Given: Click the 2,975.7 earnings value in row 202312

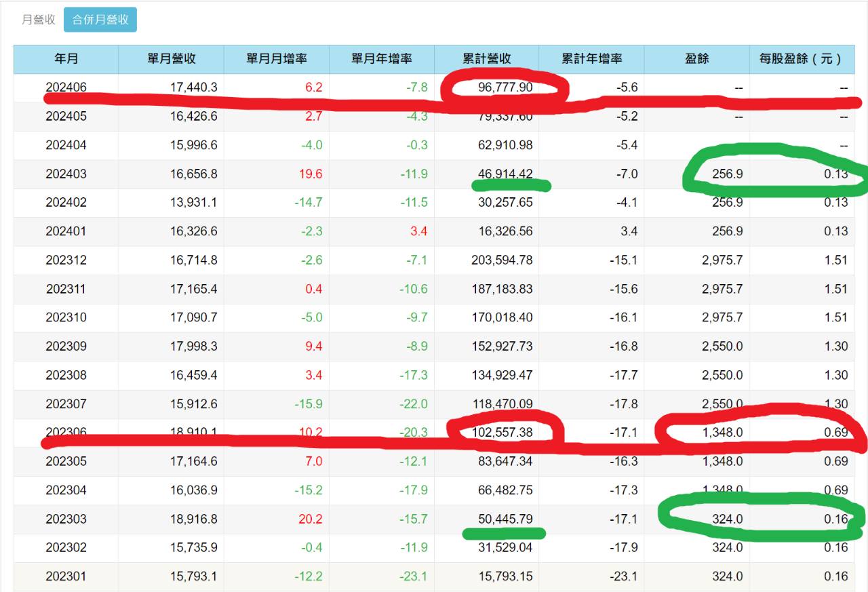Looking at the screenshot, I should (723, 260).
